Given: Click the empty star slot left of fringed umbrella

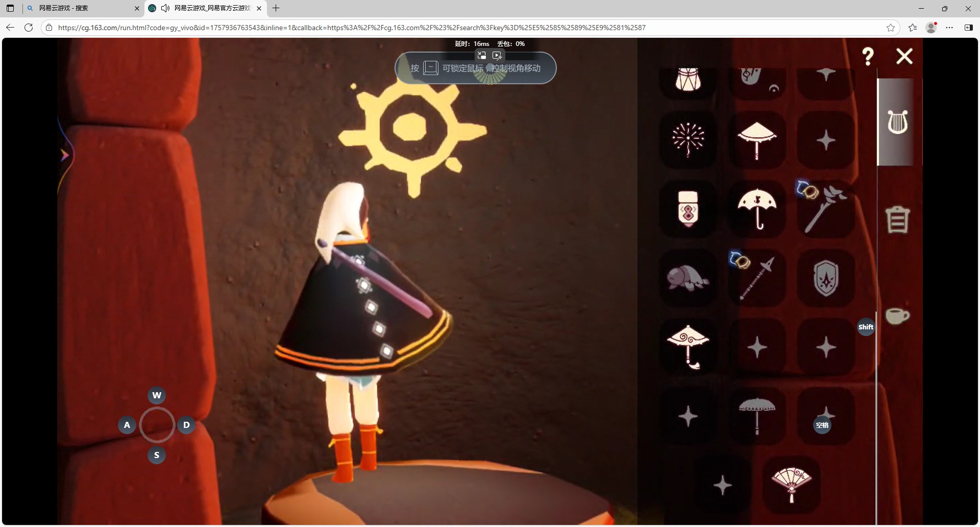Looking at the screenshot, I should coord(688,416).
